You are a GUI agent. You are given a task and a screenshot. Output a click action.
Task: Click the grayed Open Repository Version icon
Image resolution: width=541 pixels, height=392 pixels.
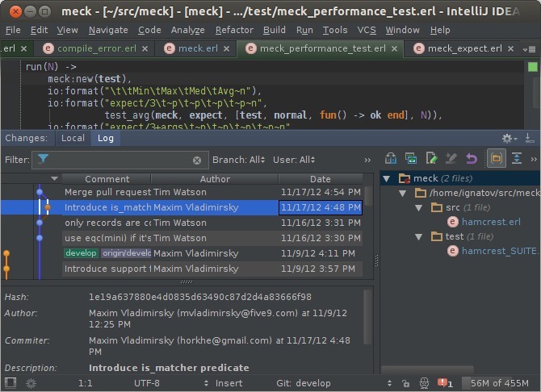(451, 159)
